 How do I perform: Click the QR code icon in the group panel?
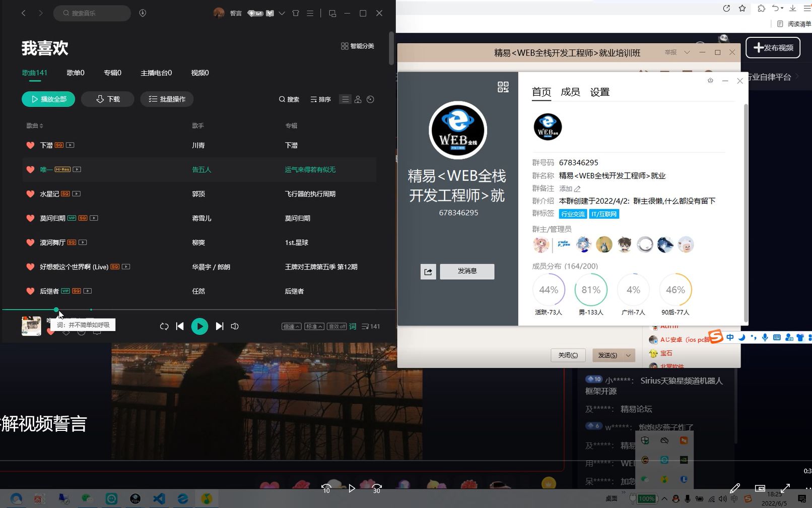(502, 87)
